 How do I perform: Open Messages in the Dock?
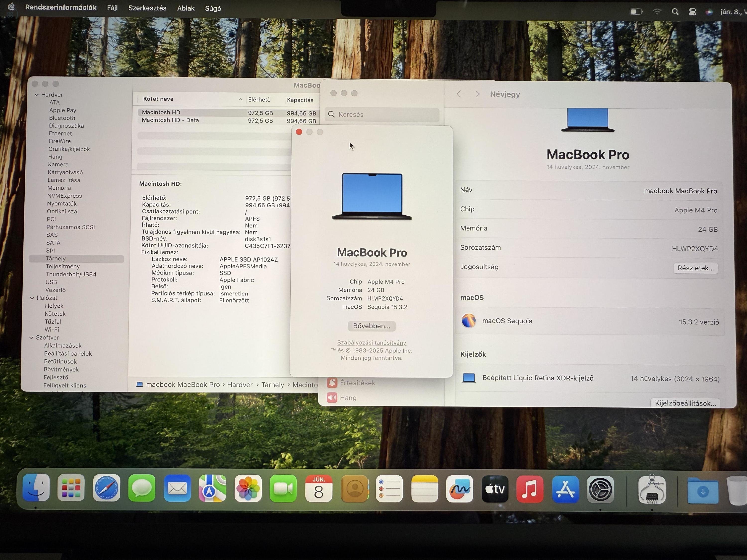click(x=142, y=488)
